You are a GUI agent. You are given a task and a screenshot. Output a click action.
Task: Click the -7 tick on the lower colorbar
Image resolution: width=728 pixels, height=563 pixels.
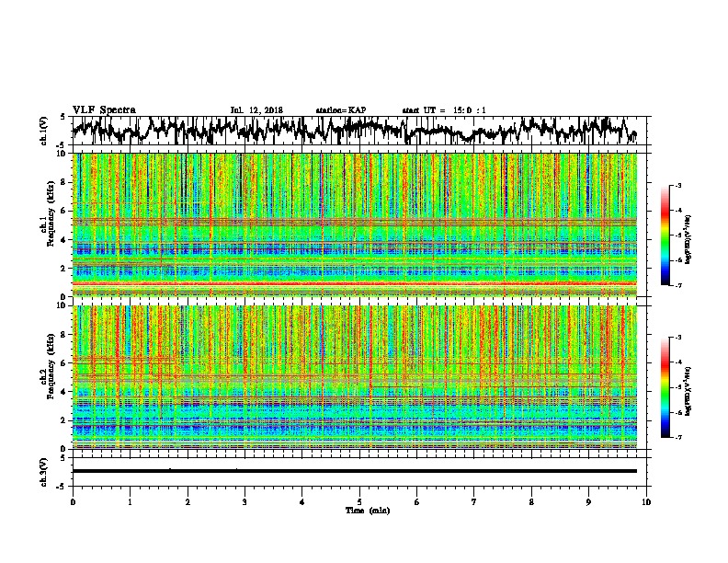coord(678,438)
